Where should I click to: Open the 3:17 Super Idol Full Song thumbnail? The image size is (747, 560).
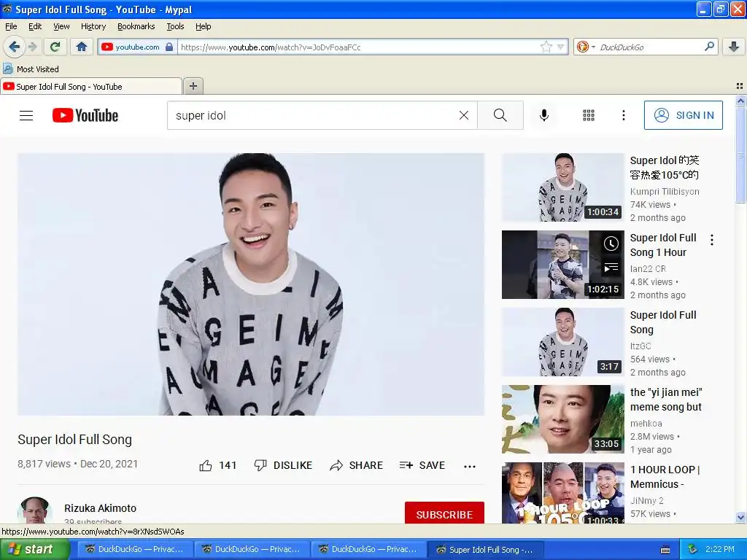[562, 342]
